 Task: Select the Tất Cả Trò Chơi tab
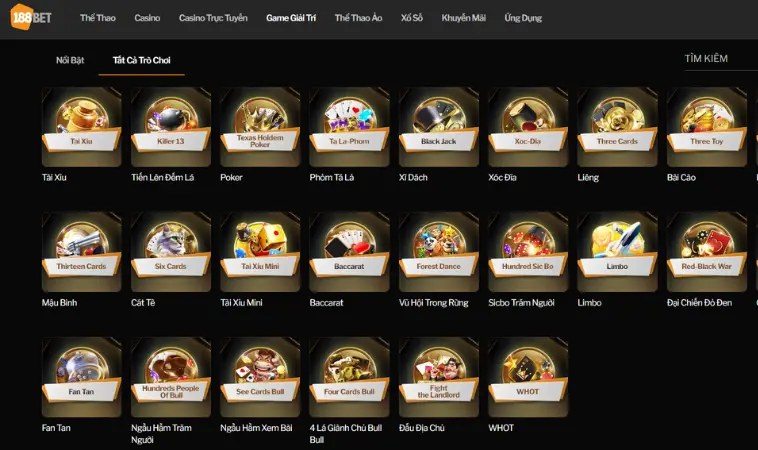(142, 60)
